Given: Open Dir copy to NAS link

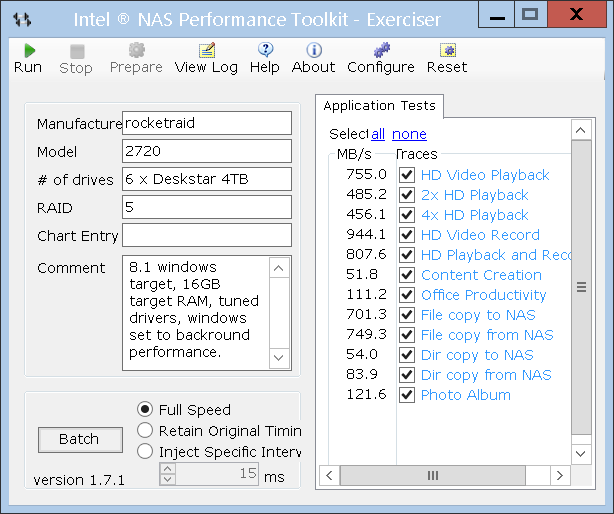Looking at the screenshot, I should (x=477, y=355).
